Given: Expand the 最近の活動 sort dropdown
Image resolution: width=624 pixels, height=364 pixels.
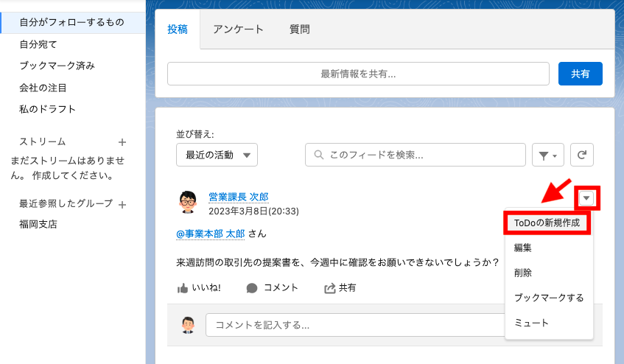Looking at the screenshot, I should click(x=217, y=155).
